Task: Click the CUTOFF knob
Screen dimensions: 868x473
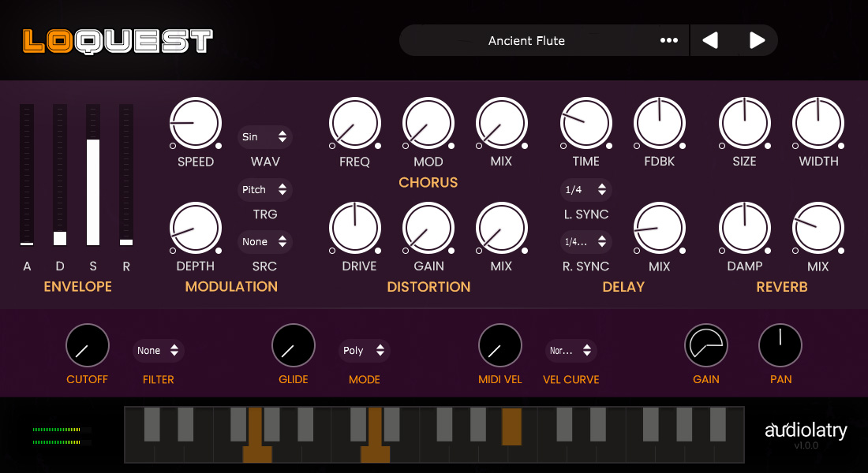Action: pyautogui.click(x=88, y=345)
